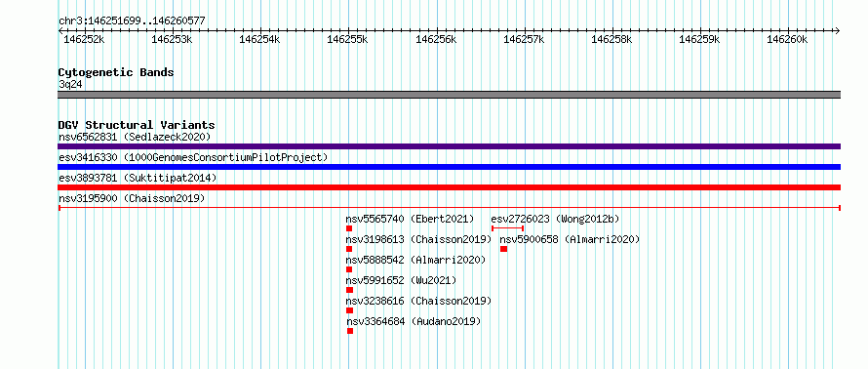The height and width of the screenshot is (369, 868).
Task: Click the 146253k ruler tick label
Action: tap(172, 39)
